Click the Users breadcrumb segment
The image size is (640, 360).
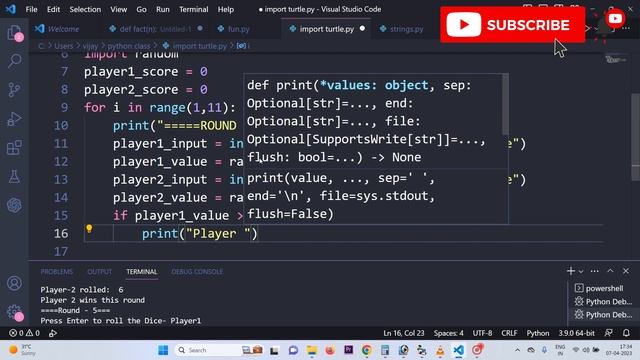coord(64,46)
